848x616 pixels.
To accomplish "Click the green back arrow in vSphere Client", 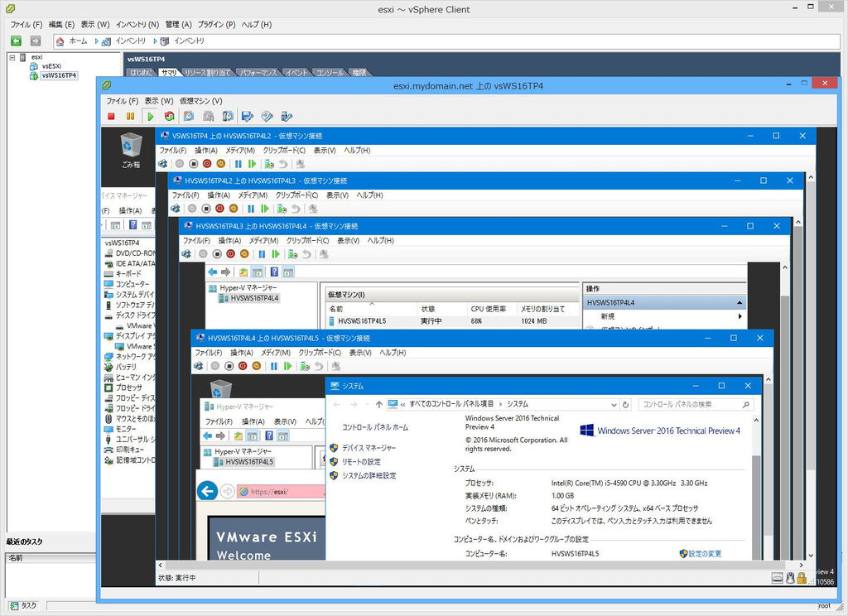I will pos(17,41).
